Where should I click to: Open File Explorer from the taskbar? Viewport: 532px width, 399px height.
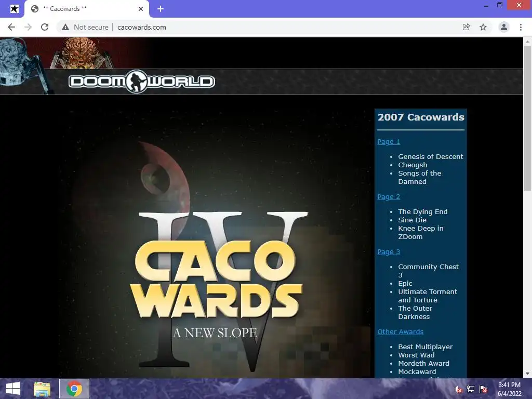[x=42, y=389]
